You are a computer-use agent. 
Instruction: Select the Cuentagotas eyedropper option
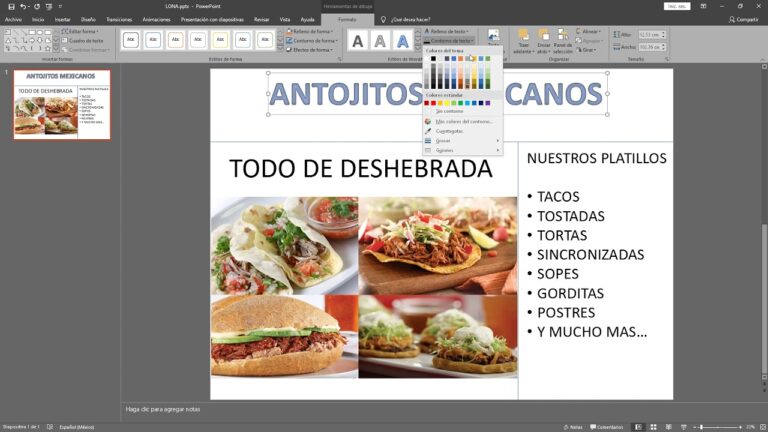pyautogui.click(x=462, y=131)
